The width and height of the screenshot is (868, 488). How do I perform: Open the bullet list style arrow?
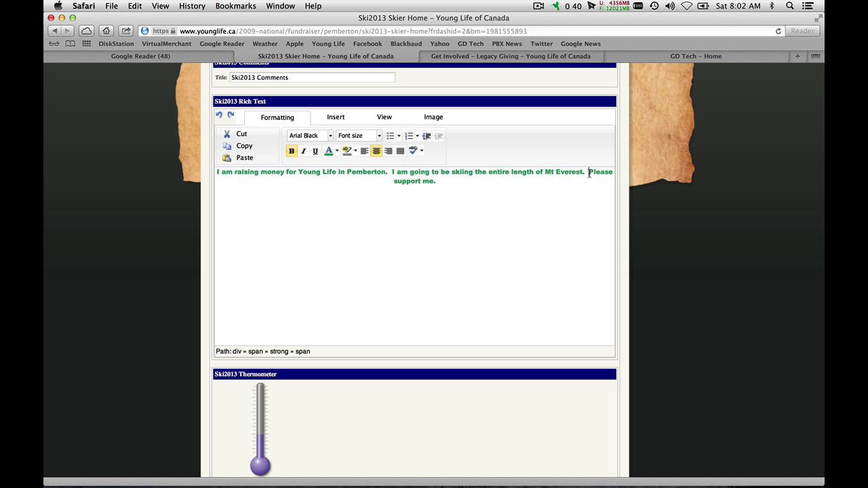tap(399, 136)
